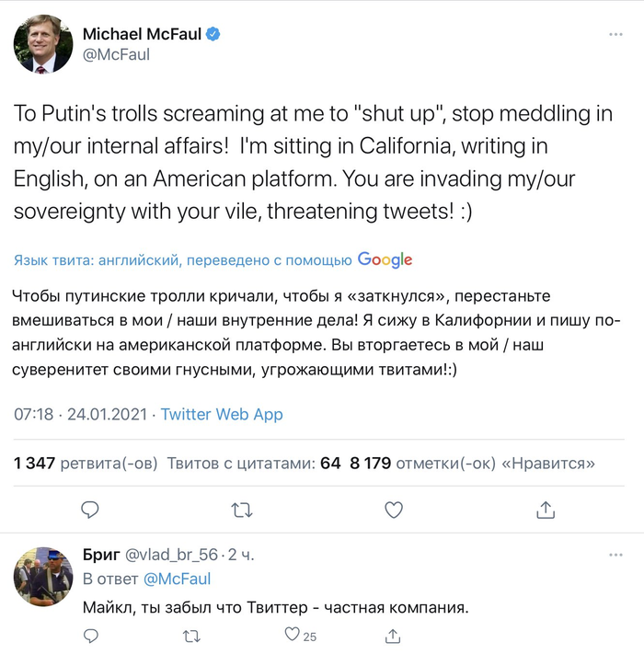Viewport: 644px width, 654px height.
Task: Open the @McFaul handle under name
Action: coord(116,55)
